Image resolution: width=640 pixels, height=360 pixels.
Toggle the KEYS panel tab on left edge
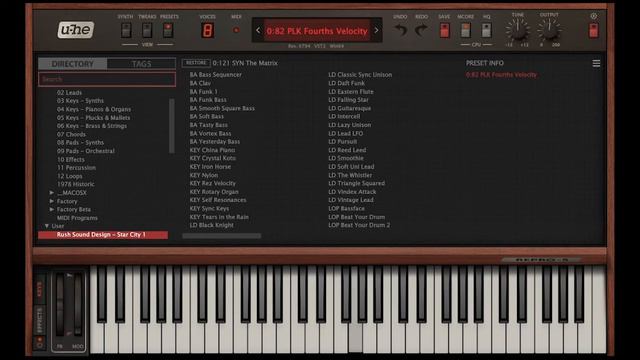pos(40,289)
